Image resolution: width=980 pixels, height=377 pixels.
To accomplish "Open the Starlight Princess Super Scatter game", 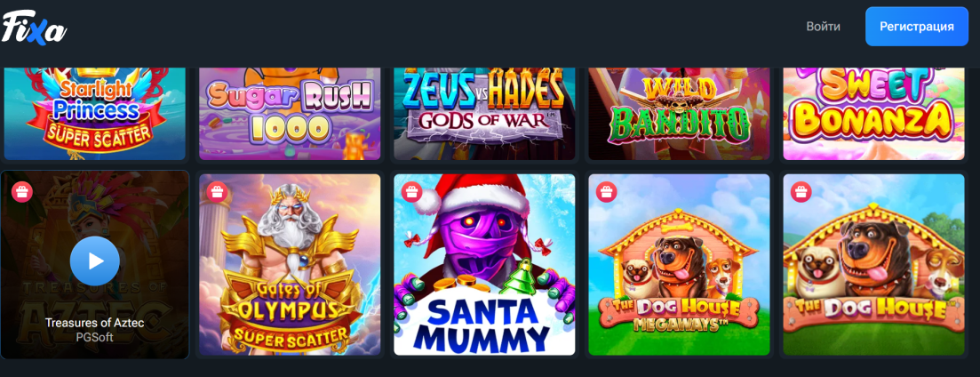I will coord(95,113).
